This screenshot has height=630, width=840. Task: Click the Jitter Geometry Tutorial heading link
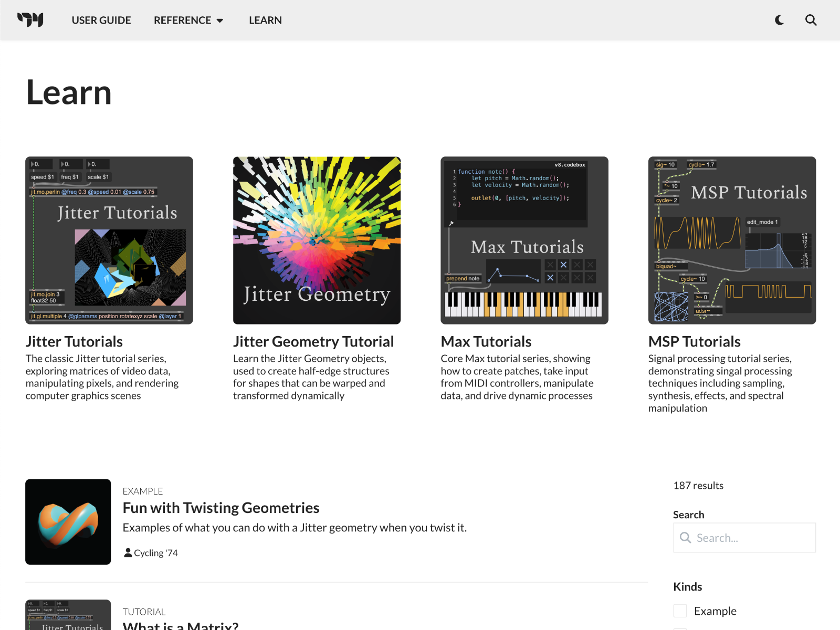[313, 342]
